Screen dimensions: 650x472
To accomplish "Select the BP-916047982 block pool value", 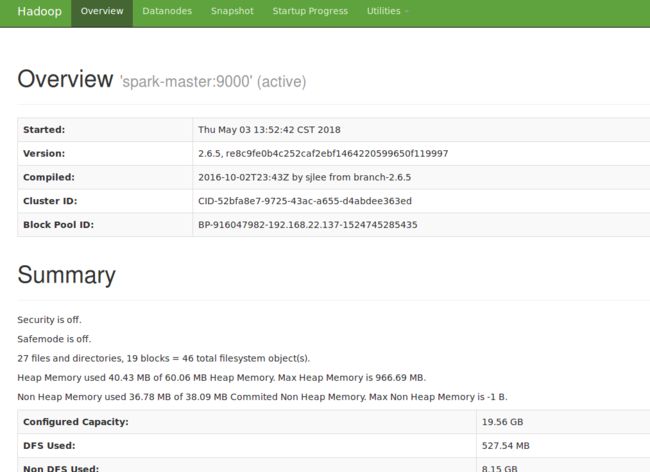I will 308,225.
